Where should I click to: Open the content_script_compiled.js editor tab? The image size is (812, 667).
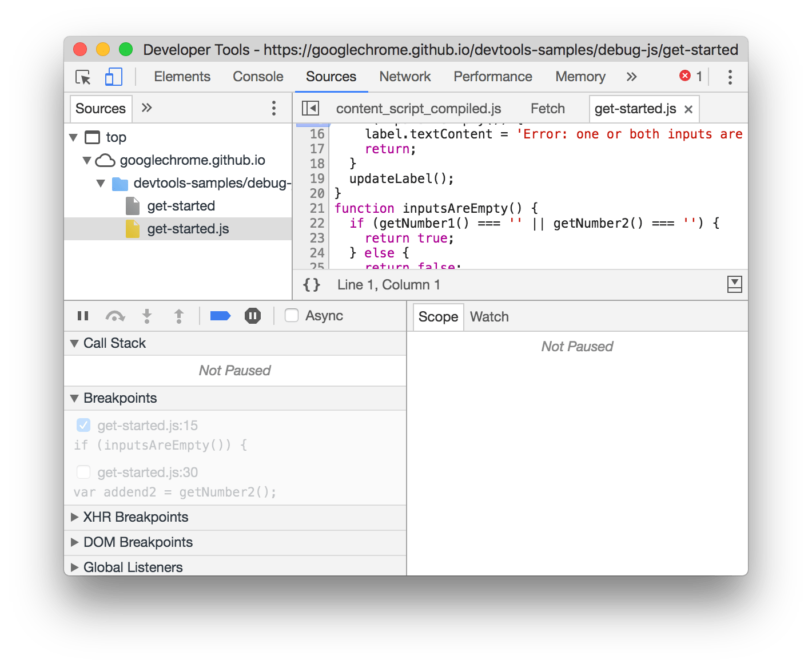419,109
